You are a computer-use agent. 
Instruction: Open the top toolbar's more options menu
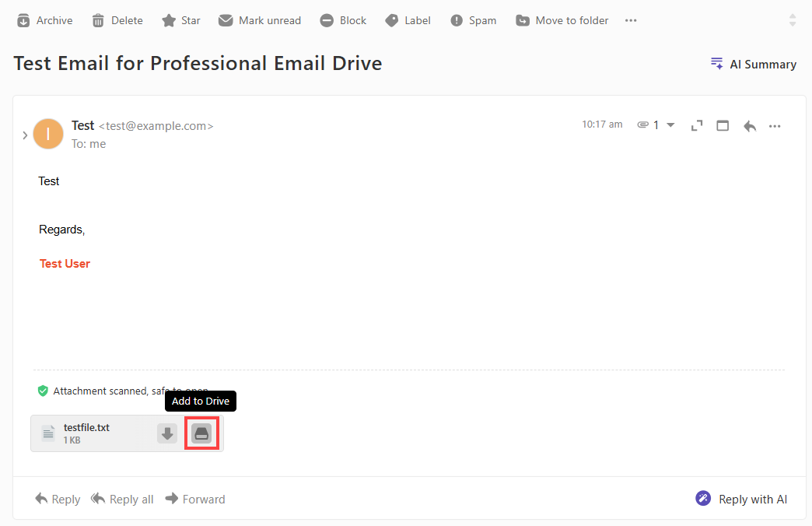630,21
